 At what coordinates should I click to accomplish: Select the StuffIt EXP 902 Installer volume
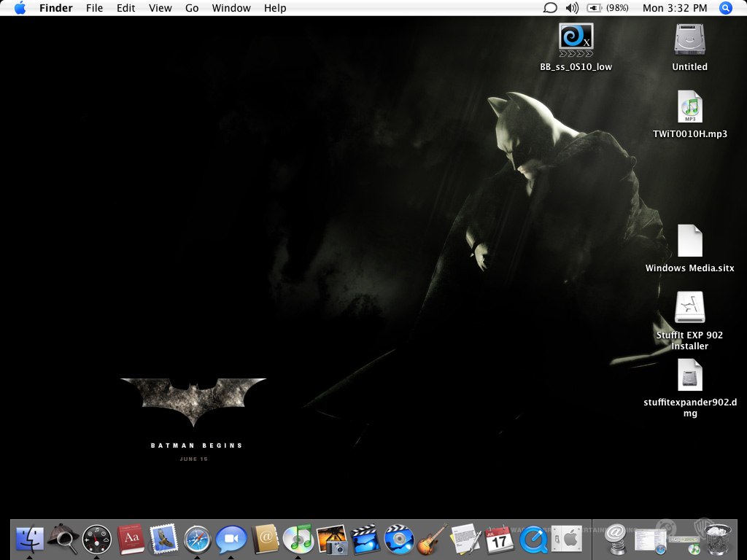pyautogui.click(x=690, y=321)
